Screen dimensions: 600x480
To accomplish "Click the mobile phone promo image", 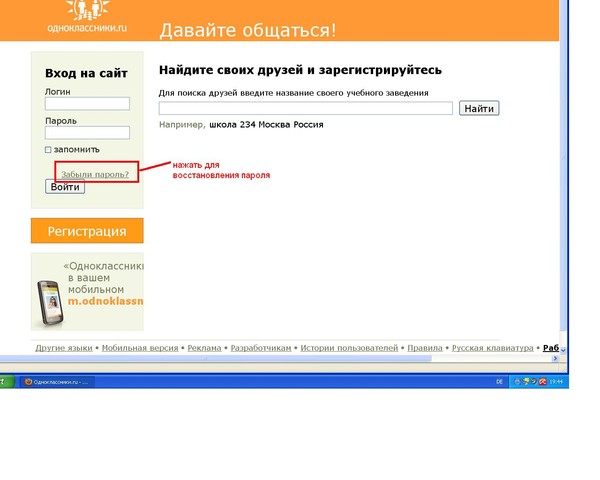I will 50,303.
